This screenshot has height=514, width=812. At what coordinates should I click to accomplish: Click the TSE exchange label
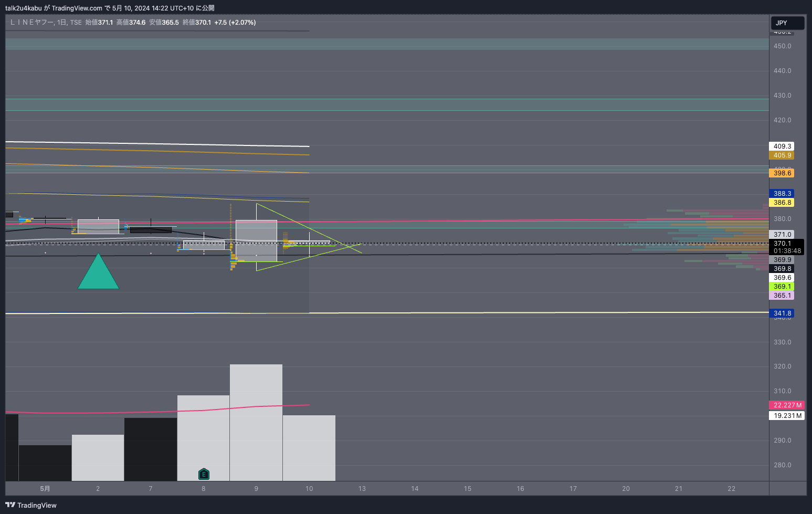click(x=76, y=23)
